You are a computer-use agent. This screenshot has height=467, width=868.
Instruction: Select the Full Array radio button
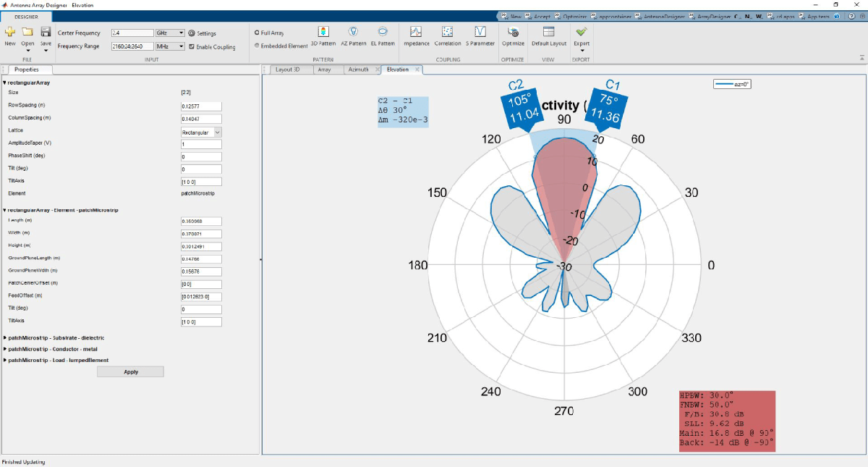click(x=257, y=33)
